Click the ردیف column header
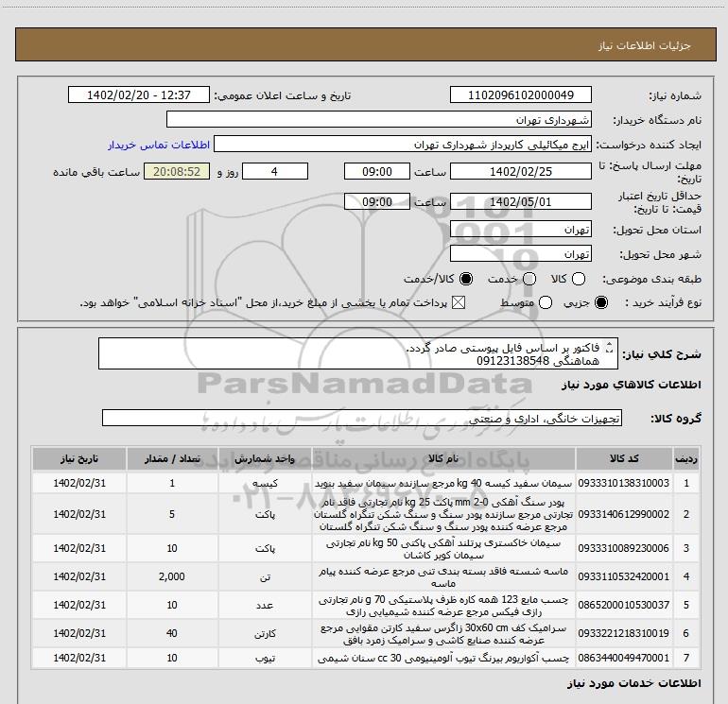This screenshot has height=704, width=728. (686, 458)
